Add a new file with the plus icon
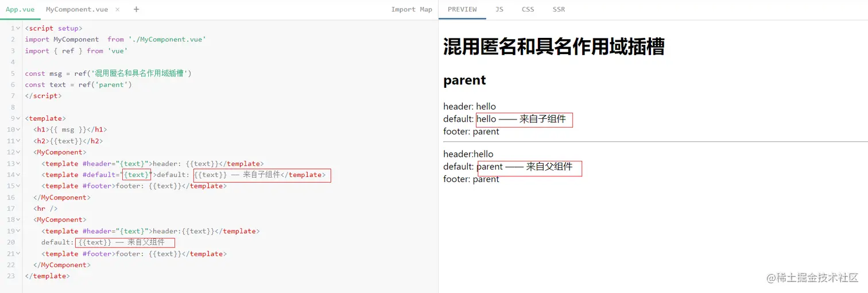This screenshot has width=868, height=293. coord(136,9)
